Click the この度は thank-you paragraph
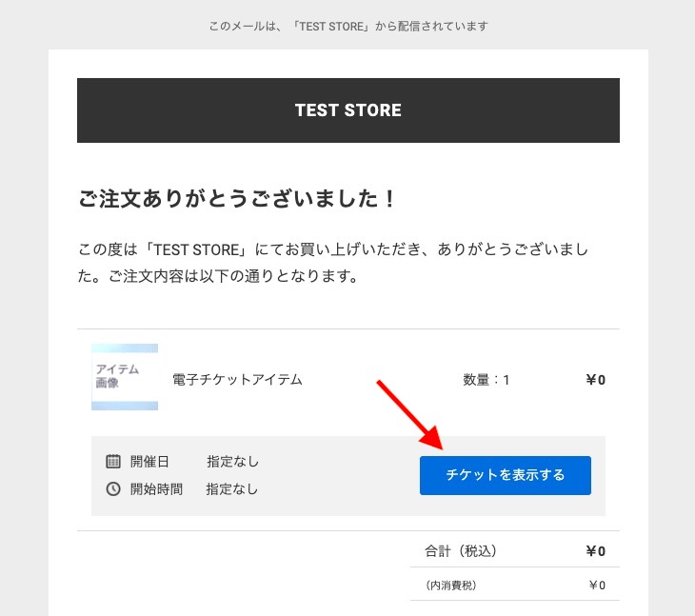695x616 pixels. coord(333,263)
